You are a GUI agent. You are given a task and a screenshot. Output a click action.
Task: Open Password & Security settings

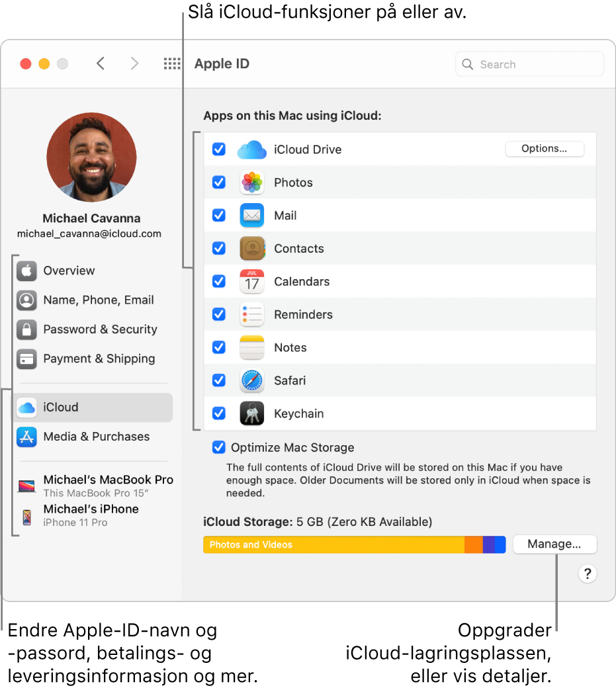pos(93,329)
